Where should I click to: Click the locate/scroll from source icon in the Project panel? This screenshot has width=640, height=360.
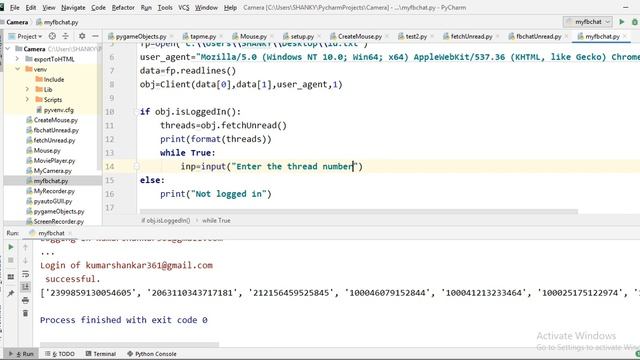(52, 36)
